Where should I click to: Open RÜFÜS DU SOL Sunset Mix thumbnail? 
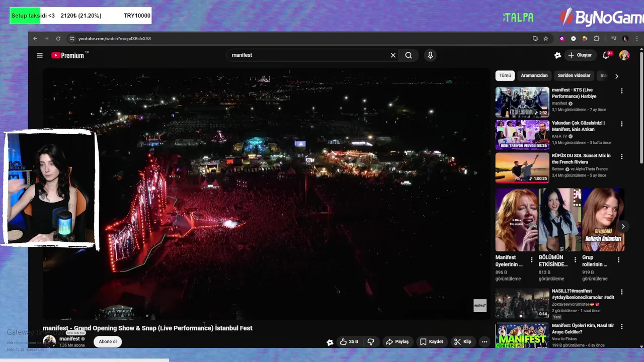[522, 167]
